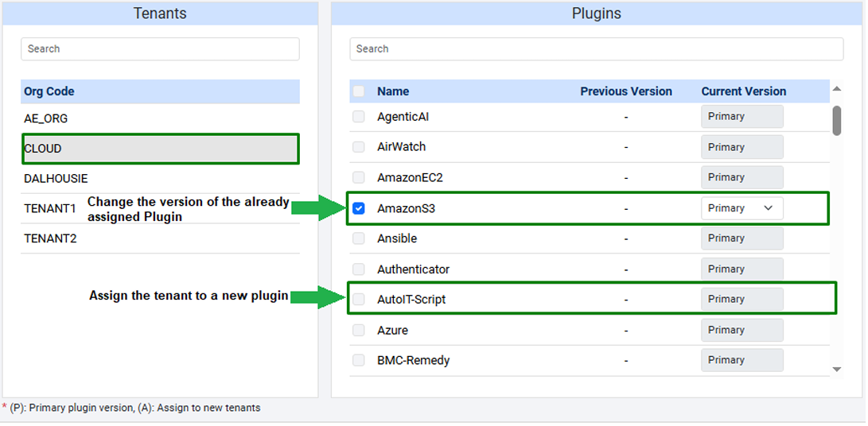Viewport: 868px width, 426px height.
Task: Click the Azure plugin name
Action: pyautogui.click(x=392, y=331)
